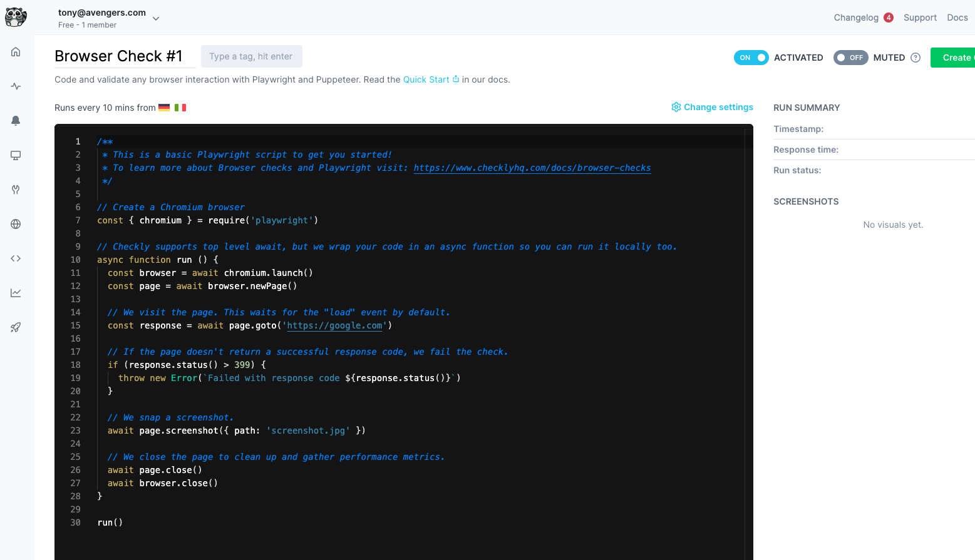The height and width of the screenshot is (560, 975).
Task: Expand the tony@avengers.com account dropdown
Action: click(x=155, y=19)
